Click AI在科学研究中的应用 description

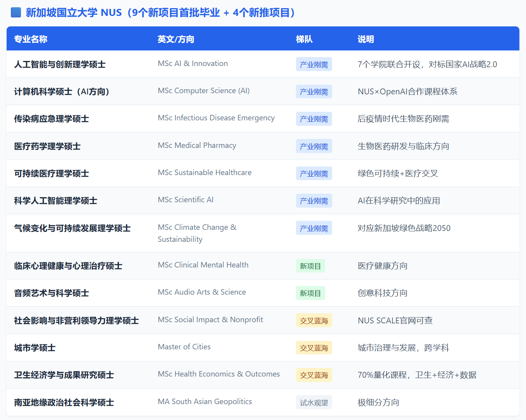click(399, 201)
